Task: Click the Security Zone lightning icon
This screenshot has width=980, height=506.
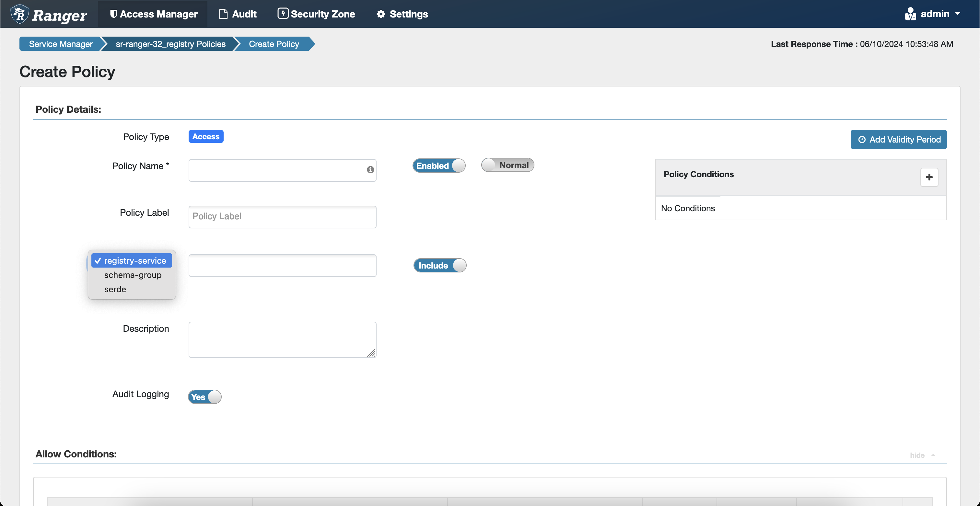Action: point(283,14)
